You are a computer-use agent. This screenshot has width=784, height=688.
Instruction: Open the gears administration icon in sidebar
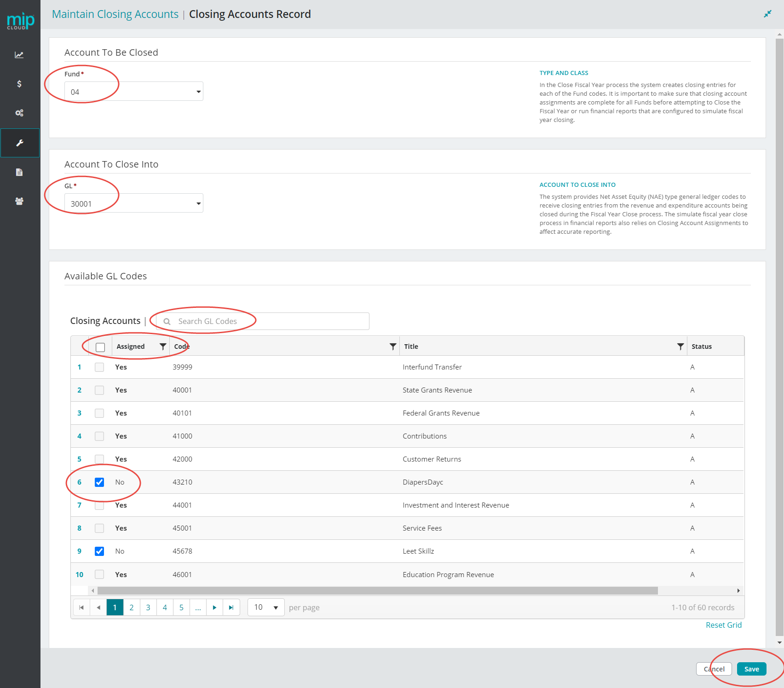pyautogui.click(x=20, y=113)
